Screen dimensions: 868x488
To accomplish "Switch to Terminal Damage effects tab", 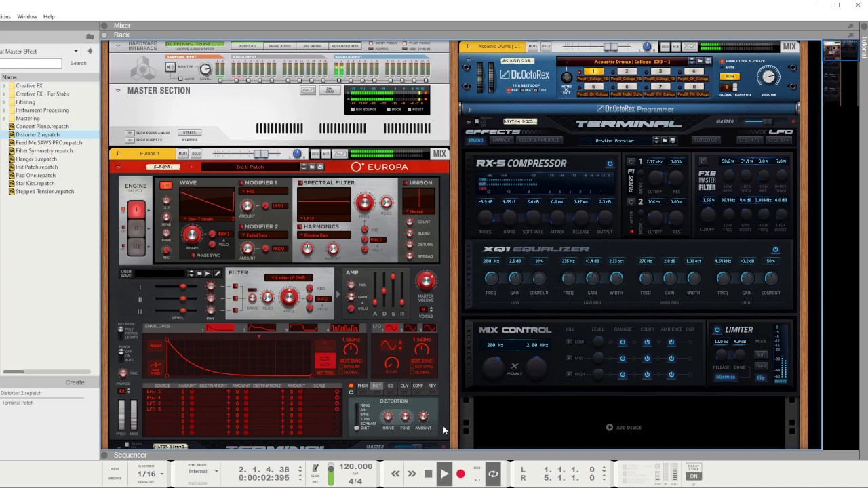I will pyautogui.click(x=501, y=140).
